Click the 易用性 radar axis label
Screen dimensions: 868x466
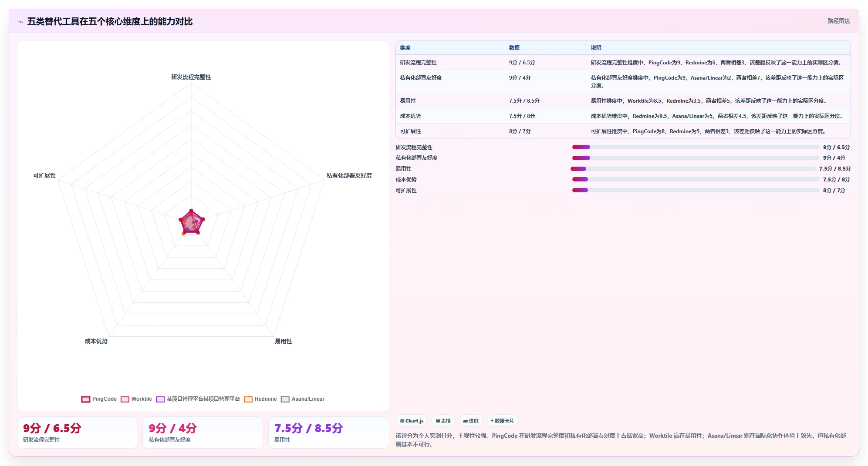283,341
